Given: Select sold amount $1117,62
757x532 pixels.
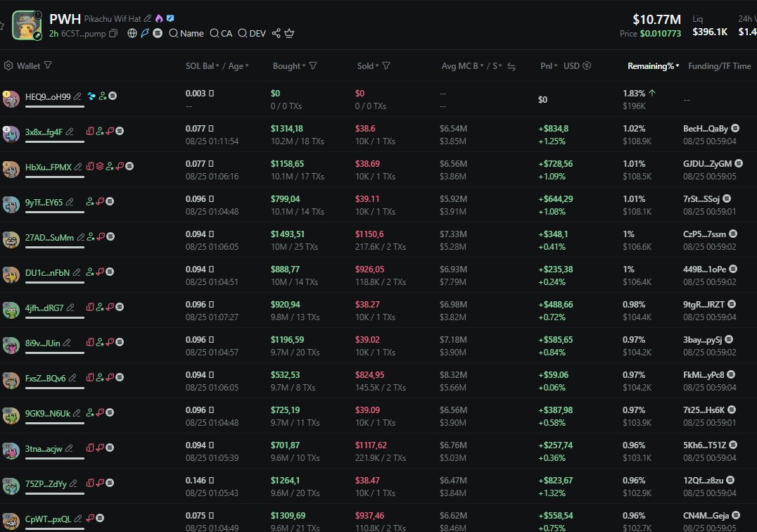Looking at the screenshot, I should click(x=371, y=445).
